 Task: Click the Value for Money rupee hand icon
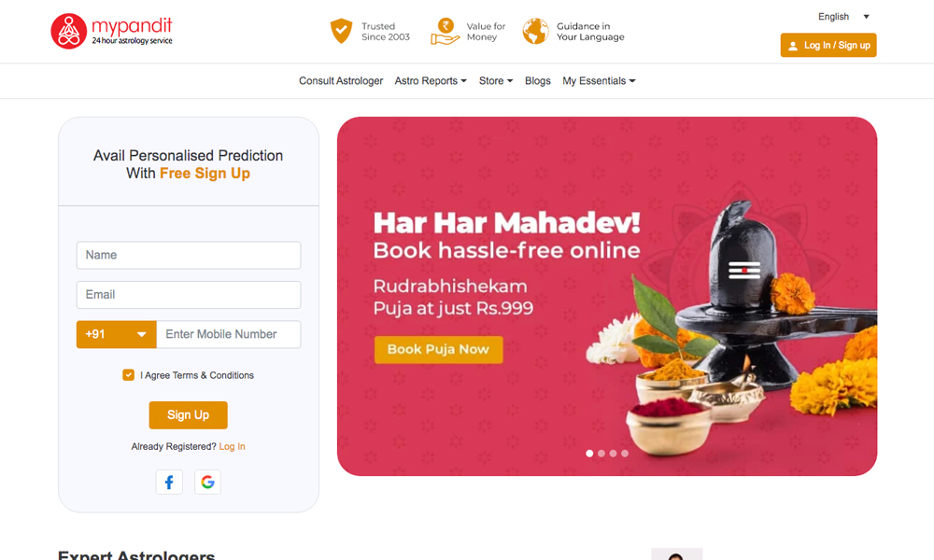[x=445, y=32]
